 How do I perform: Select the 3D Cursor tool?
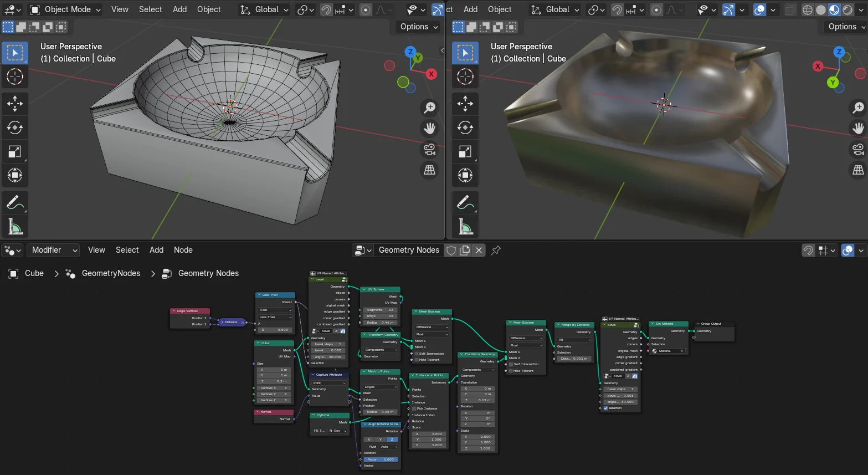(x=15, y=76)
